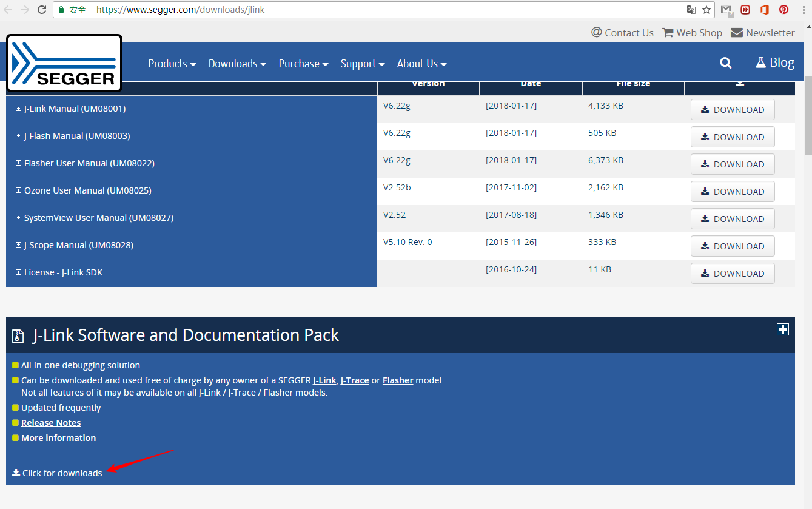Expand the License - J-Link SDK row
The width and height of the screenshot is (812, 509).
click(19, 272)
